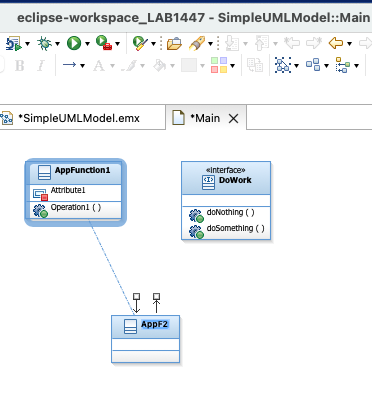Viewport: 372px width, 419px height.
Task: Open dropdown next to the Debug icon
Action: pos(57,44)
